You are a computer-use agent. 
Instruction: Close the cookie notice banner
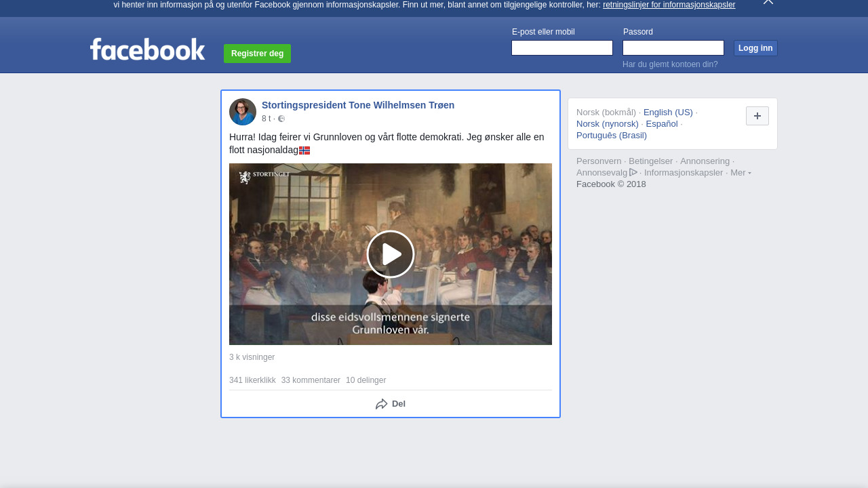(x=768, y=2)
